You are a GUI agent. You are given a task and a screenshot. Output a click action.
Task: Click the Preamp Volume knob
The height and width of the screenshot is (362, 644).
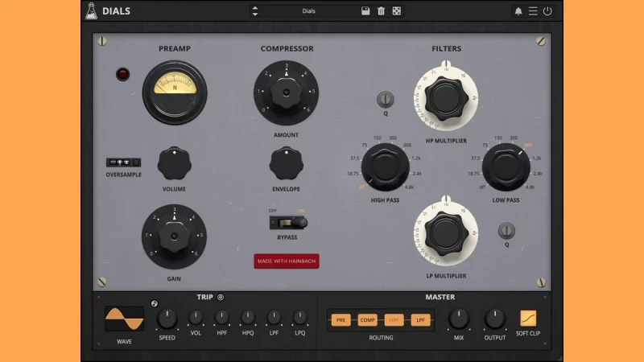(x=173, y=163)
